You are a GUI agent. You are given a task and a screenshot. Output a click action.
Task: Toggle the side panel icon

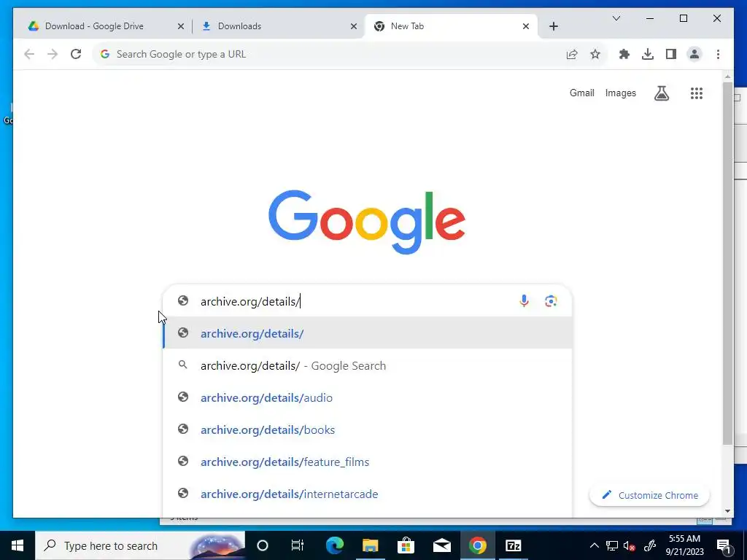click(x=671, y=54)
